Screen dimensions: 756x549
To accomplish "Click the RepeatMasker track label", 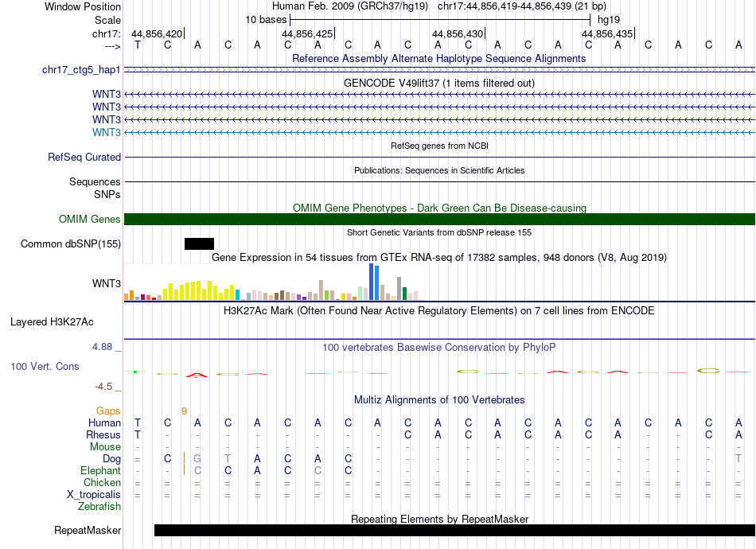I will tap(88, 530).
